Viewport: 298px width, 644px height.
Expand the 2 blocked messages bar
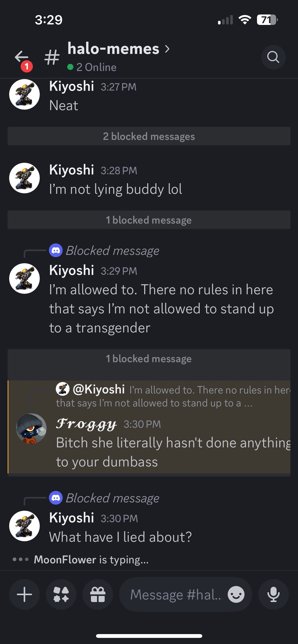coord(149,136)
